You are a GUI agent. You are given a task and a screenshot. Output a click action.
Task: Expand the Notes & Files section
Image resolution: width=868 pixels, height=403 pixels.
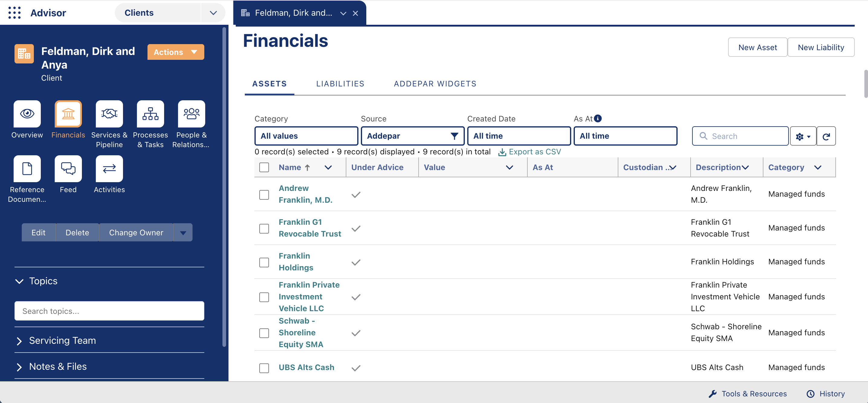[20, 367]
